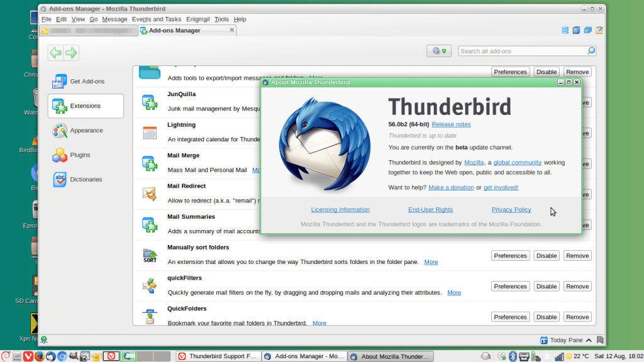Click the Mail Merge extension icon
This screenshot has width=644, height=362.
[x=150, y=163]
